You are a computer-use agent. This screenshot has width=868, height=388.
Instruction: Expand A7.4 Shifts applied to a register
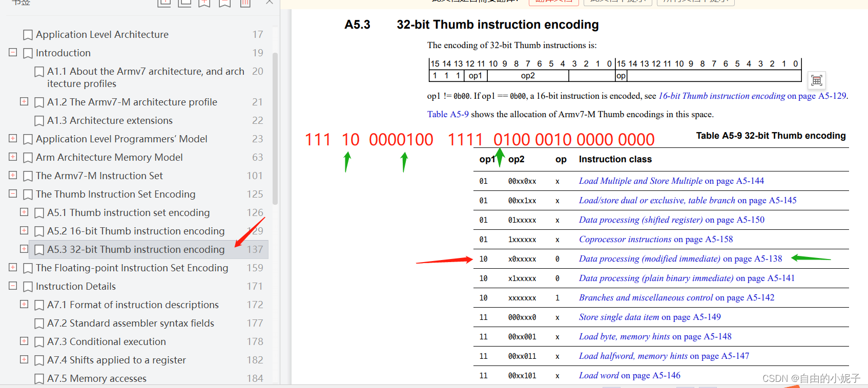[24, 359]
